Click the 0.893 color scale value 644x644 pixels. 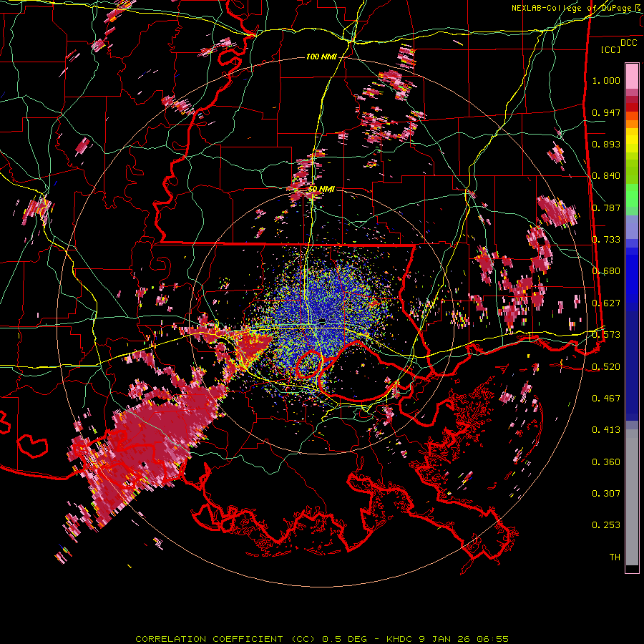[x=606, y=144]
